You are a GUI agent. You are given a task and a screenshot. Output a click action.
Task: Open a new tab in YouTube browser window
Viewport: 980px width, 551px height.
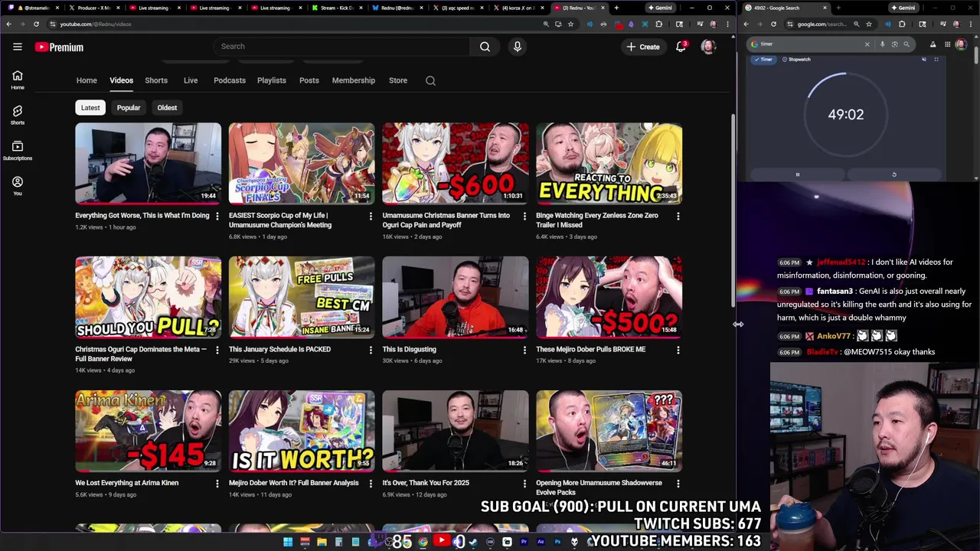[x=616, y=8]
